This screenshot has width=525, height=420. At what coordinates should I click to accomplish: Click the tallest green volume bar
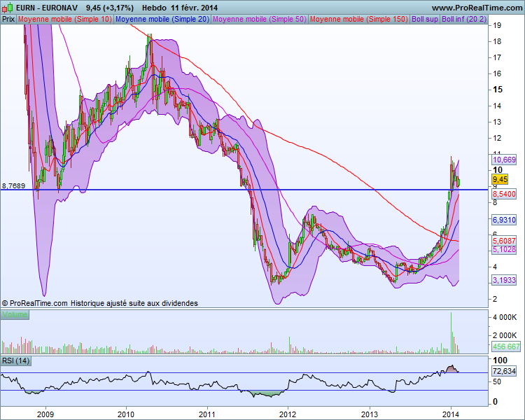pos(451,332)
